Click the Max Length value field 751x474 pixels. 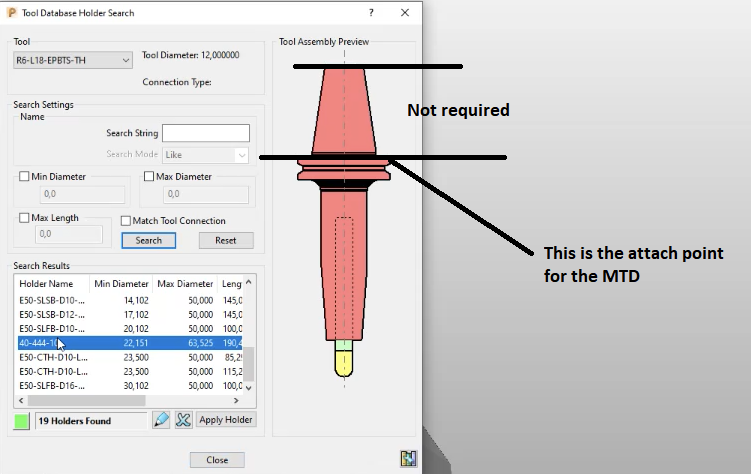coord(68,234)
